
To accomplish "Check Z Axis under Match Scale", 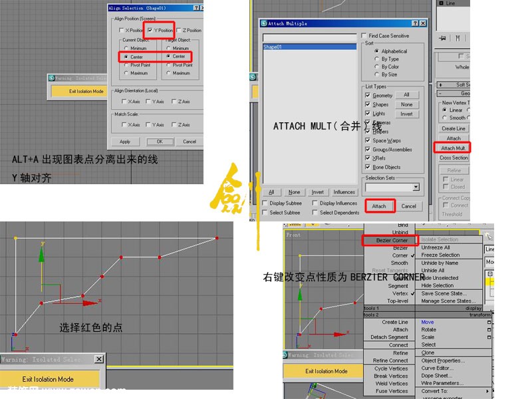I will pos(174,124).
